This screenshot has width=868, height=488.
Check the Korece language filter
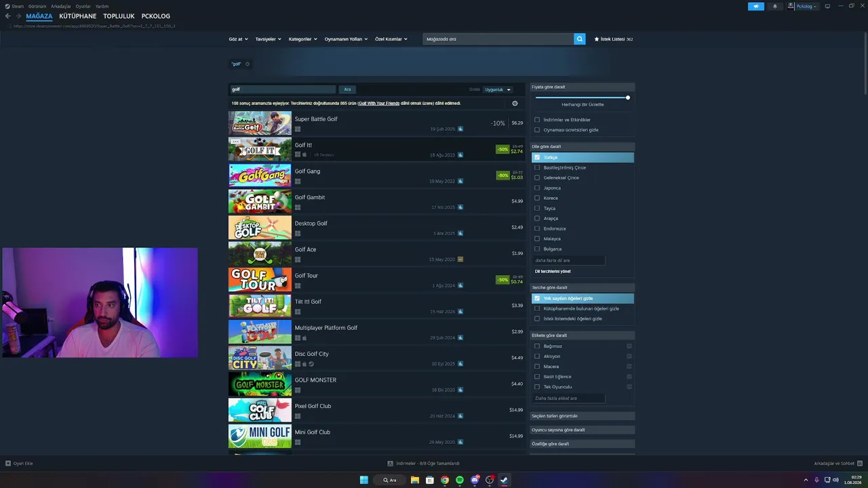[537, 198]
